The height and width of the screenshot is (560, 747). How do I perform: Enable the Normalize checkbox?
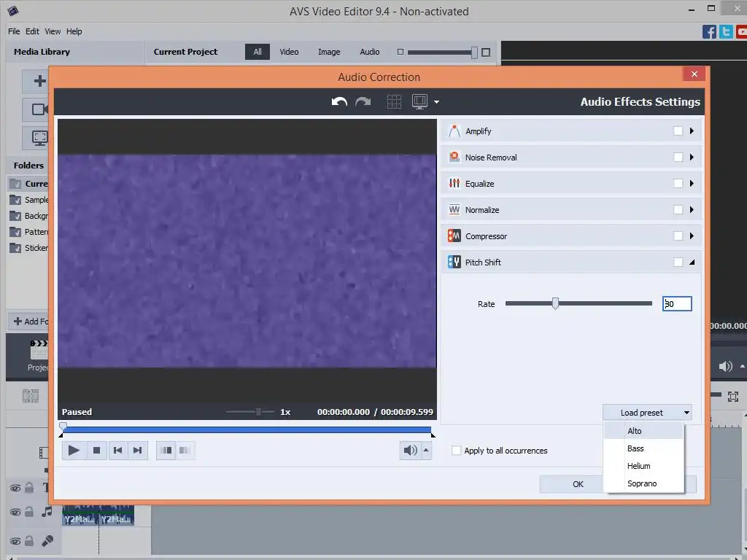678,209
